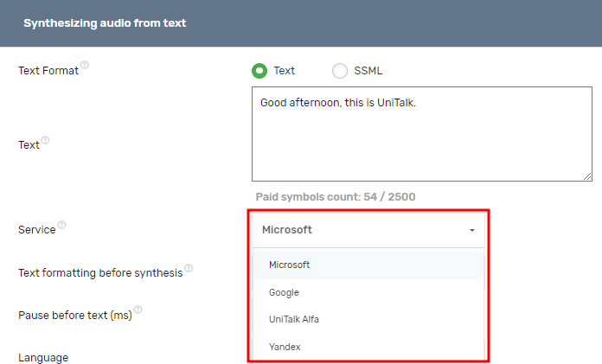This screenshot has height=364, width=602.
Task: Click info icon next to Pause before text
Action: click(x=138, y=310)
